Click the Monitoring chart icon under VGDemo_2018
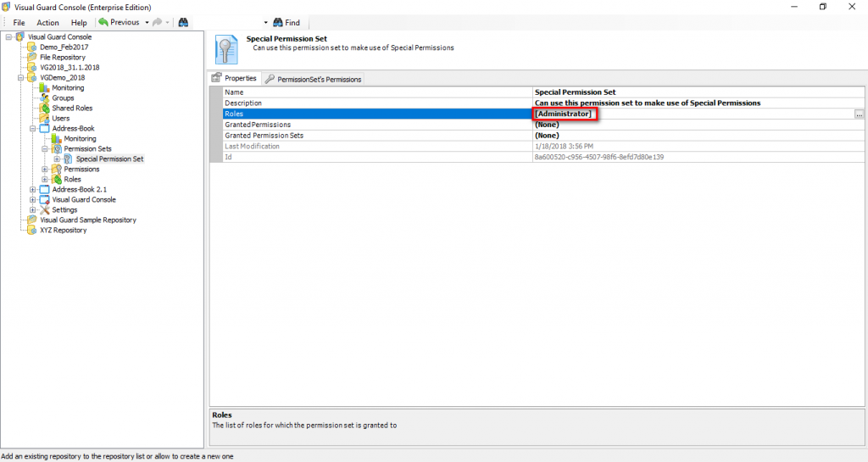The height and width of the screenshot is (462, 868). [45, 88]
